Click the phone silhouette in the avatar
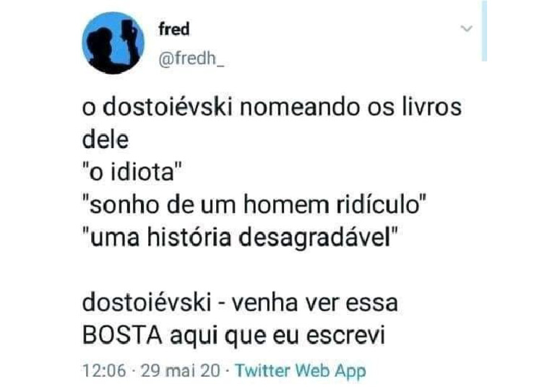Viewport: 555px width, 392px height. coord(128,30)
